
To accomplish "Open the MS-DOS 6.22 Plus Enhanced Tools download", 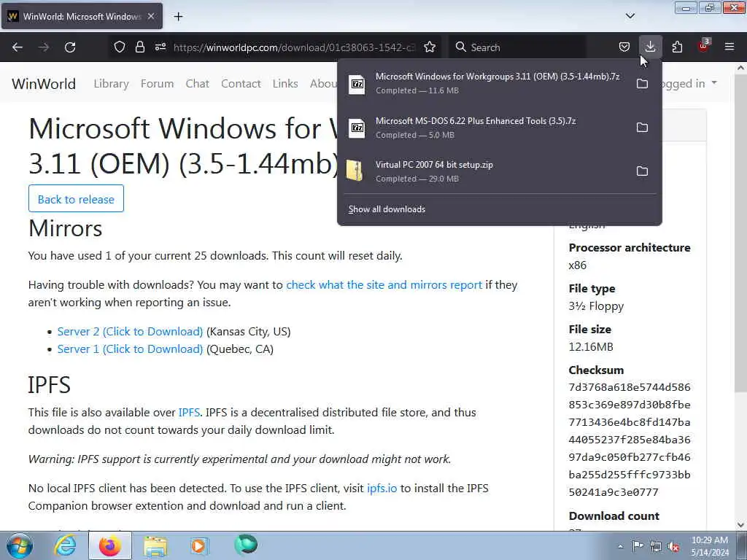I will 486,127.
